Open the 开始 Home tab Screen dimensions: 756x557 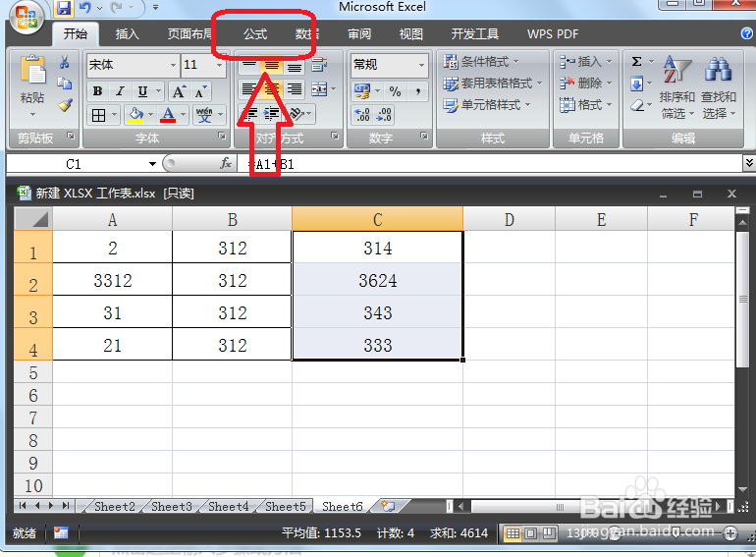(x=76, y=33)
